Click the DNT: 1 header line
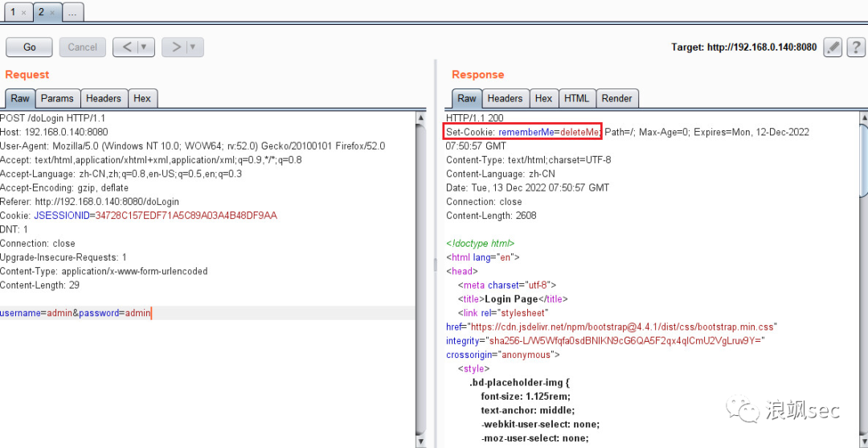 point(14,229)
